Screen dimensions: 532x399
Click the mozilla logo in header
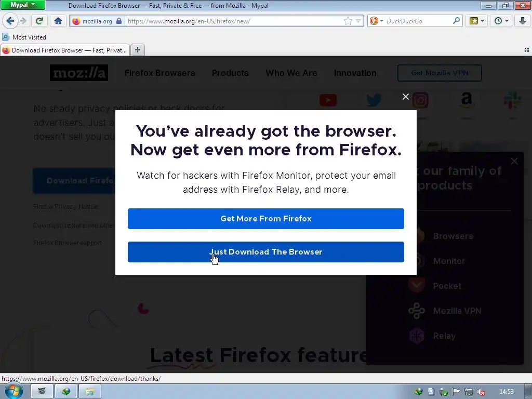click(79, 73)
